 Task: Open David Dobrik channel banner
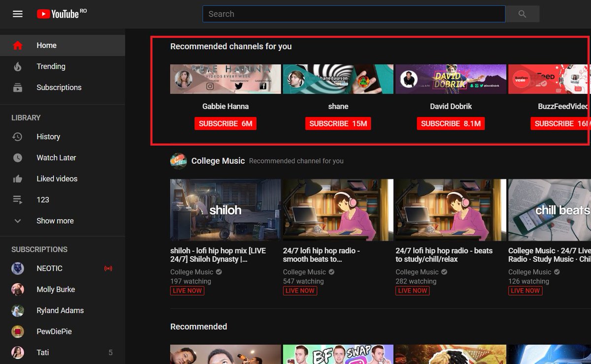[x=451, y=79]
